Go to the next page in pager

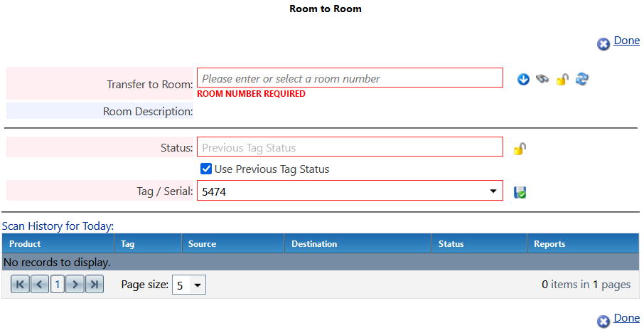(x=75, y=285)
